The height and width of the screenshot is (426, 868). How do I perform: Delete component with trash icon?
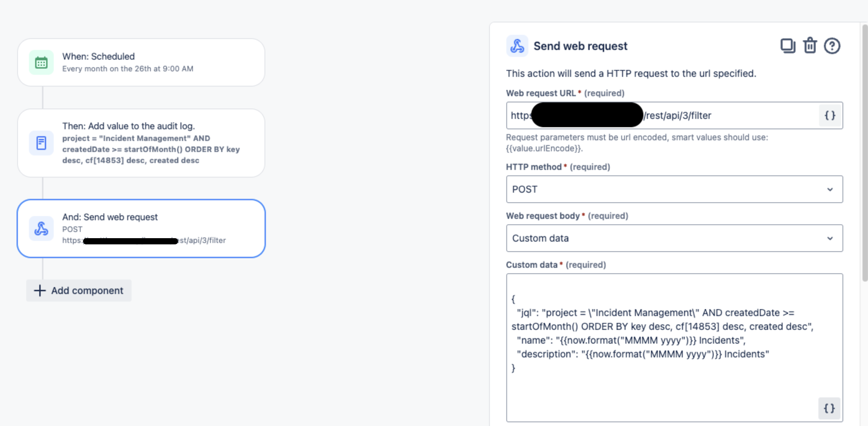(x=810, y=45)
